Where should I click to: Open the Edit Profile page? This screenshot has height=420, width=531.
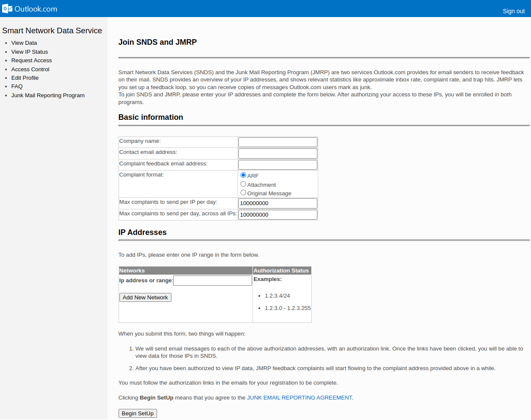tap(25, 78)
